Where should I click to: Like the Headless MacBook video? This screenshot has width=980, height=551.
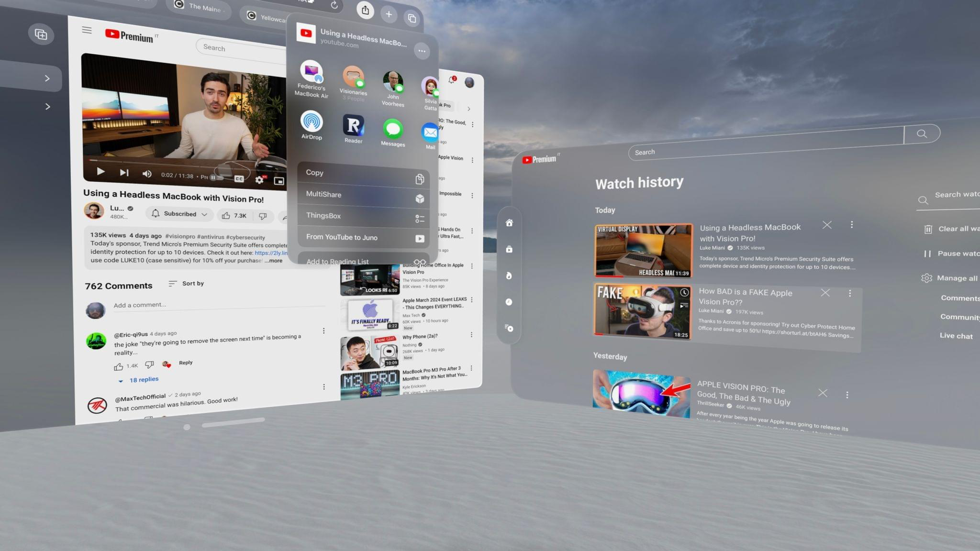point(234,216)
